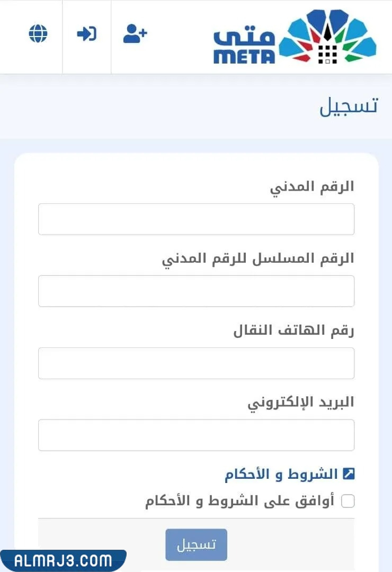Click the globe language switcher icon
This screenshot has width=392, height=572.
click(38, 34)
